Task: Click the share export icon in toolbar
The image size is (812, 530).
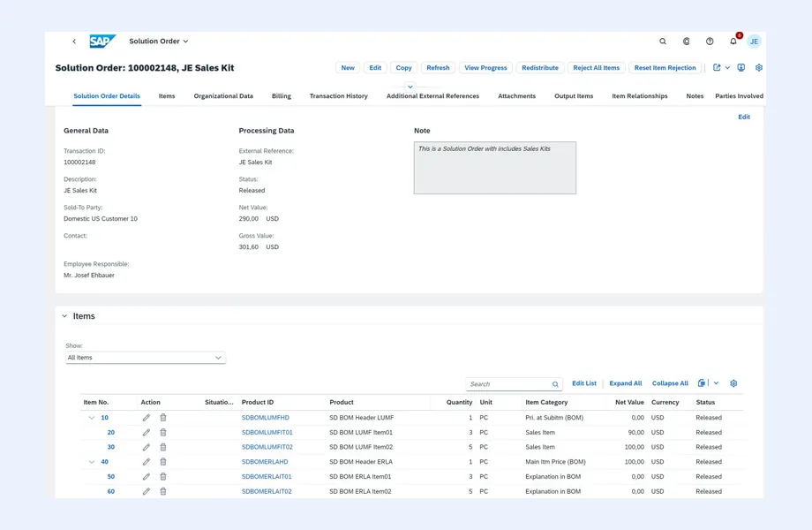Action: click(717, 67)
